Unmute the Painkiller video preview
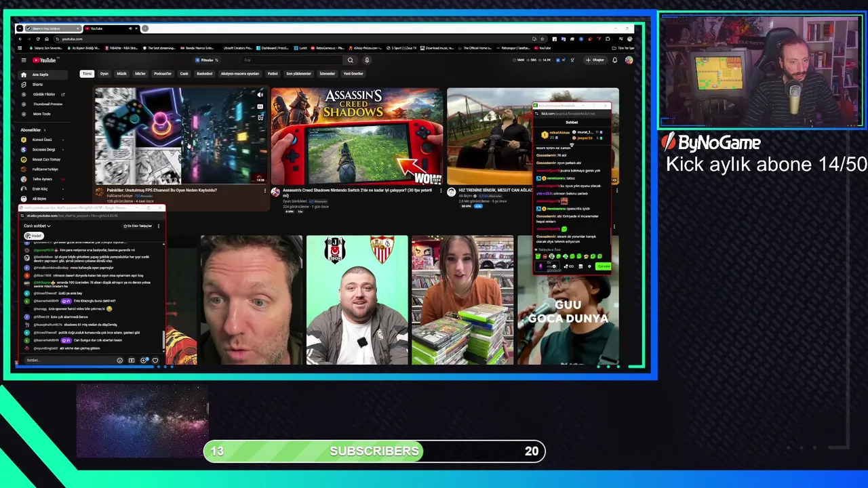 pyautogui.click(x=260, y=96)
